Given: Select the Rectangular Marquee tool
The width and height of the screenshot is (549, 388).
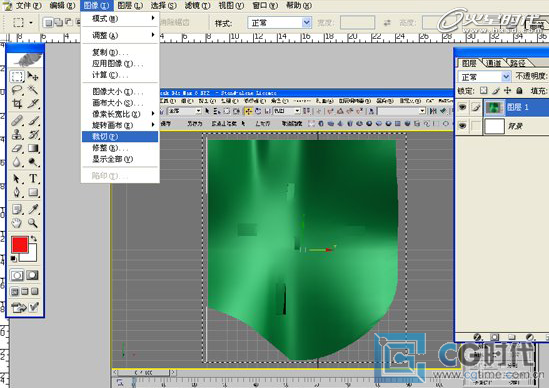Looking at the screenshot, I should (x=17, y=76).
